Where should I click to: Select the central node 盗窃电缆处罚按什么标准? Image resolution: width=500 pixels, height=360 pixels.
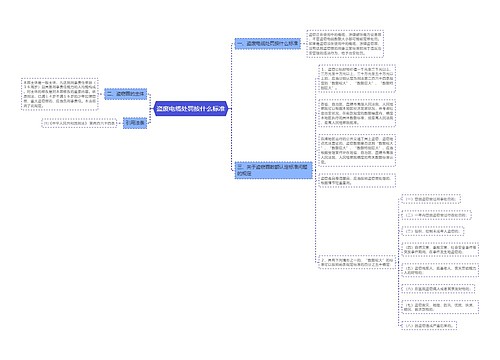(x=191, y=109)
